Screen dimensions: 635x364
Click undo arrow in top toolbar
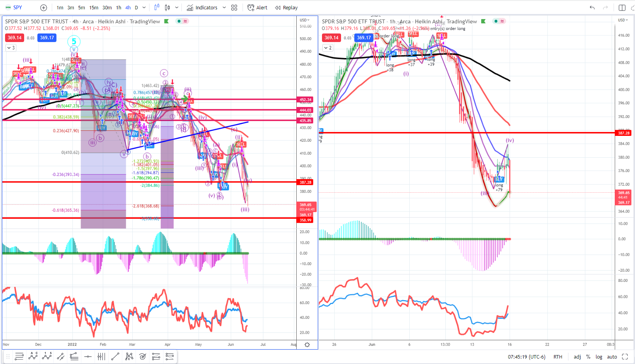click(x=592, y=8)
